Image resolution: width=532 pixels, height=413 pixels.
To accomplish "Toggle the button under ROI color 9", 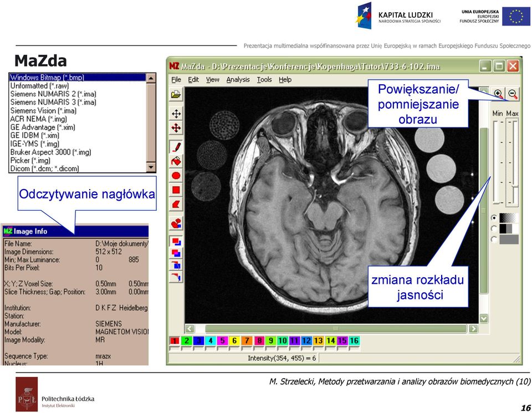I will (x=270, y=348).
